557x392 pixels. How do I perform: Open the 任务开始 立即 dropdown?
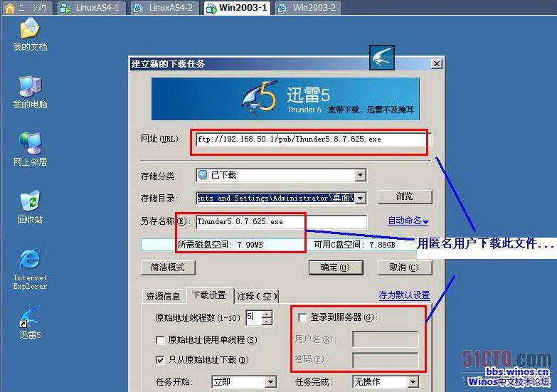[270, 382]
